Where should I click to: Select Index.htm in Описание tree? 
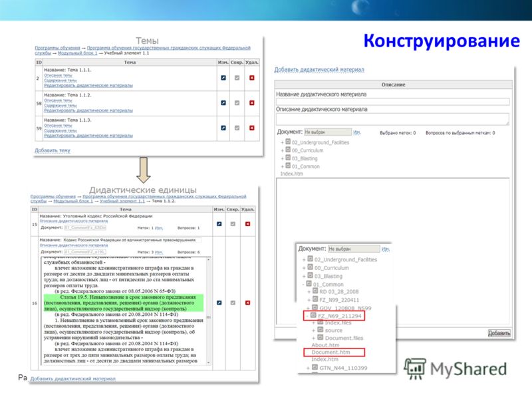tap(292, 174)
